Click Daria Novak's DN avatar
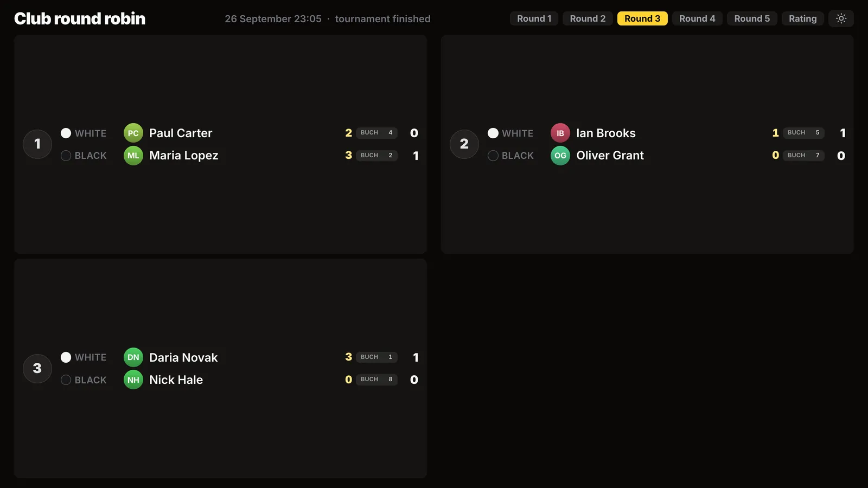The image size is (868, 488). click(133, 357)
